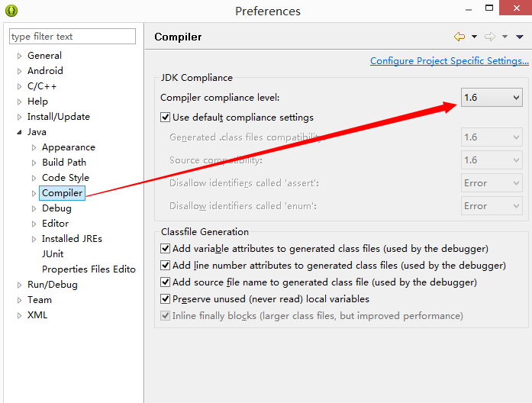Click Configure Project Specific Settings link

(449, 61)
